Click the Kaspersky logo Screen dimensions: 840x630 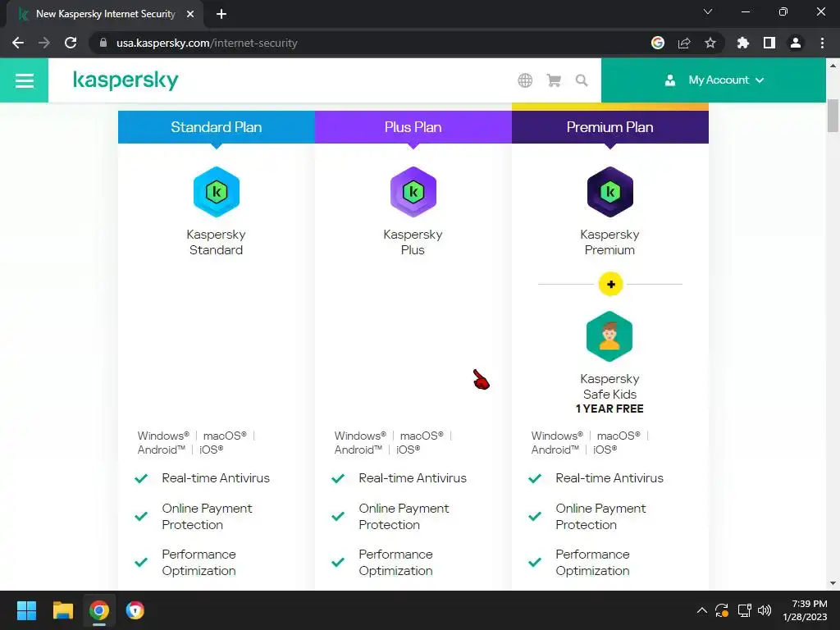pyautogui.click(x=126, y=80)
